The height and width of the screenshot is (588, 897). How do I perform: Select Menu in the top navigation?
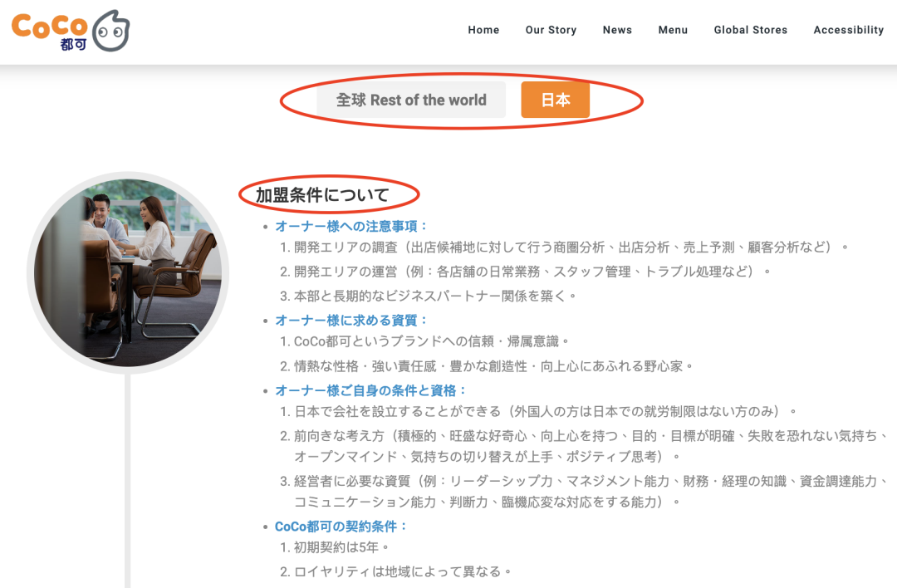pyautogui.click(x=673, y=30)
